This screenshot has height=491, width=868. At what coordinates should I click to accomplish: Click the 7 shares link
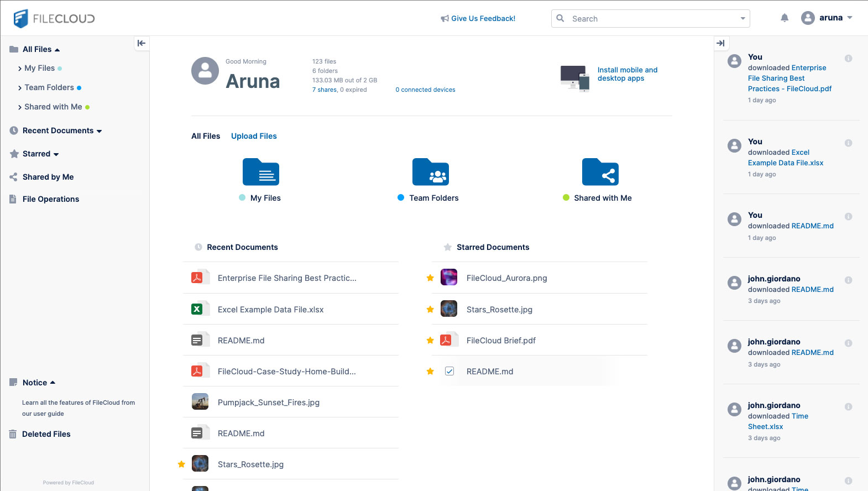coord(325,90)
